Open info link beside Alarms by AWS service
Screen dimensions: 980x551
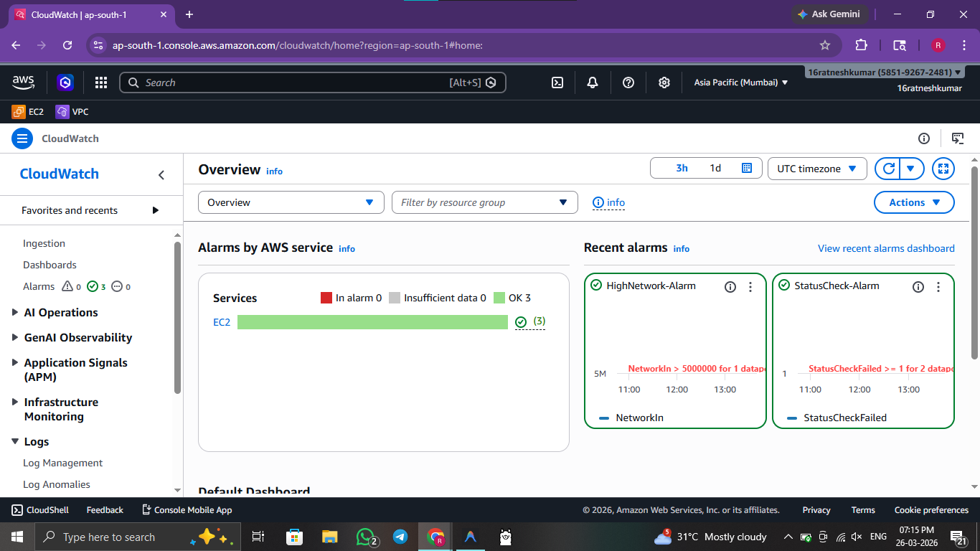click(347, 249)
